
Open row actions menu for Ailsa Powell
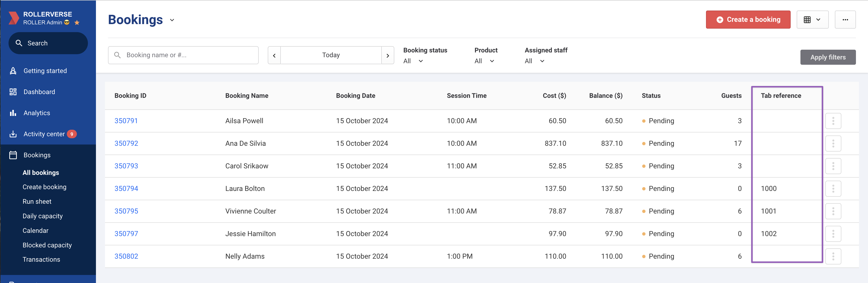(833, 121)
